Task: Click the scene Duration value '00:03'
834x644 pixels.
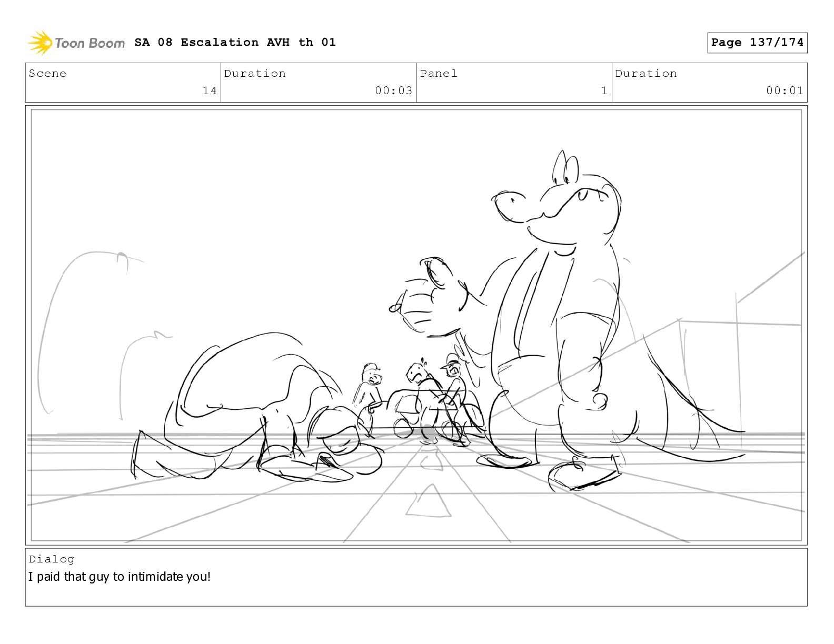Action: click(393, 90)
